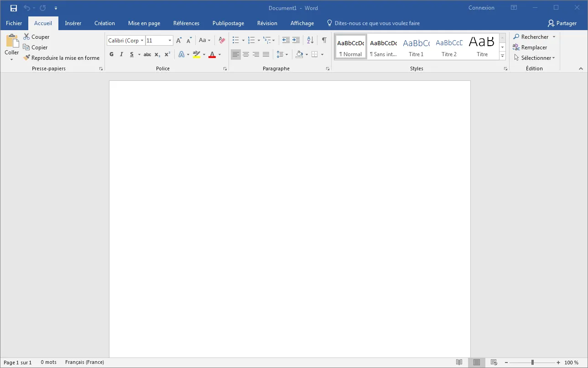Screen dimensions: 588x368
Task: Click the Coller paste clipboard icon
Action: (12, 42)
